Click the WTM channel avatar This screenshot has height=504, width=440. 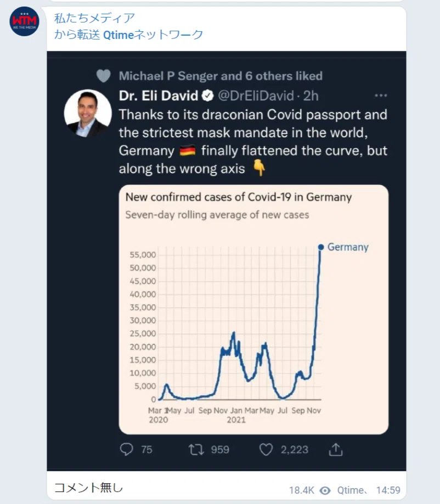(24, 21)
